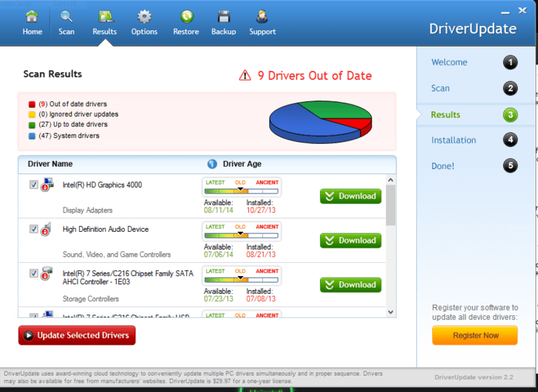Image resolution: width=538 pixels, height=392 pixels.
Task: Switch to the Scan tab label
Action: tap(67, 32)
